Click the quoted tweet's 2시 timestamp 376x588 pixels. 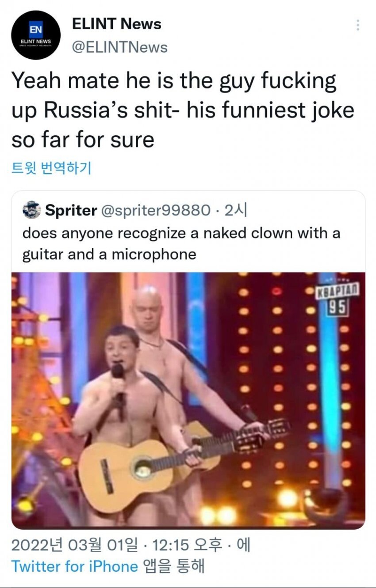(235, 211)
